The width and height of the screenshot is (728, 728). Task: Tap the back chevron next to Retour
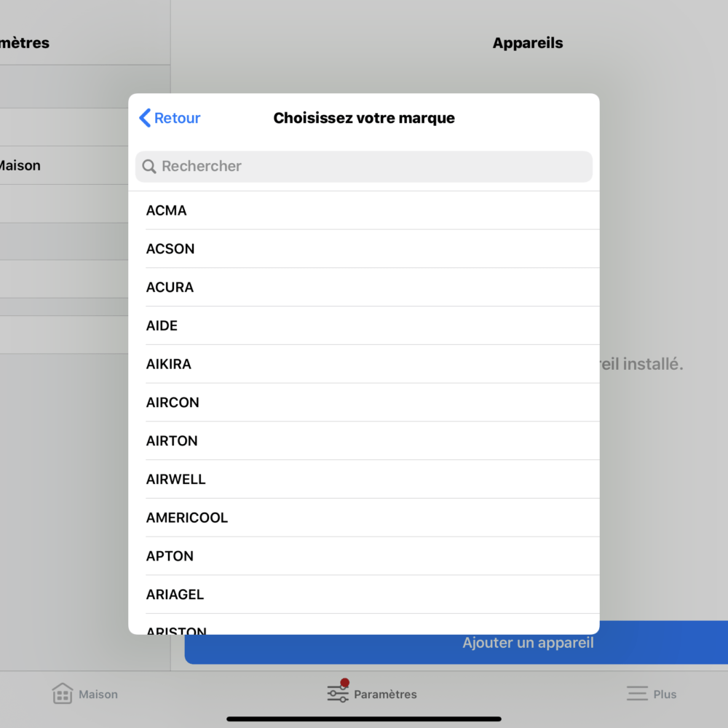(145, 118)
